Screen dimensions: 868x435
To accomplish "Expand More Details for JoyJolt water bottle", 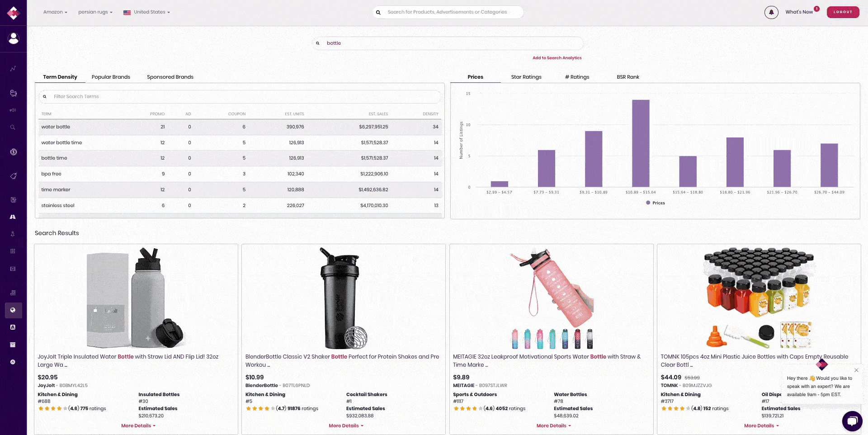I will (x=138, y=426).
